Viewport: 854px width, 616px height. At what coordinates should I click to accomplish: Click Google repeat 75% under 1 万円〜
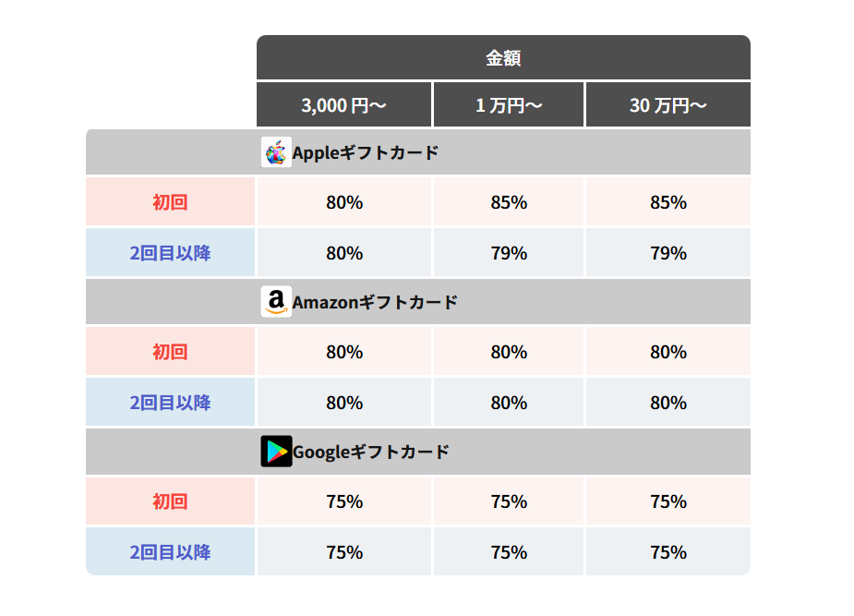(509, 551)
